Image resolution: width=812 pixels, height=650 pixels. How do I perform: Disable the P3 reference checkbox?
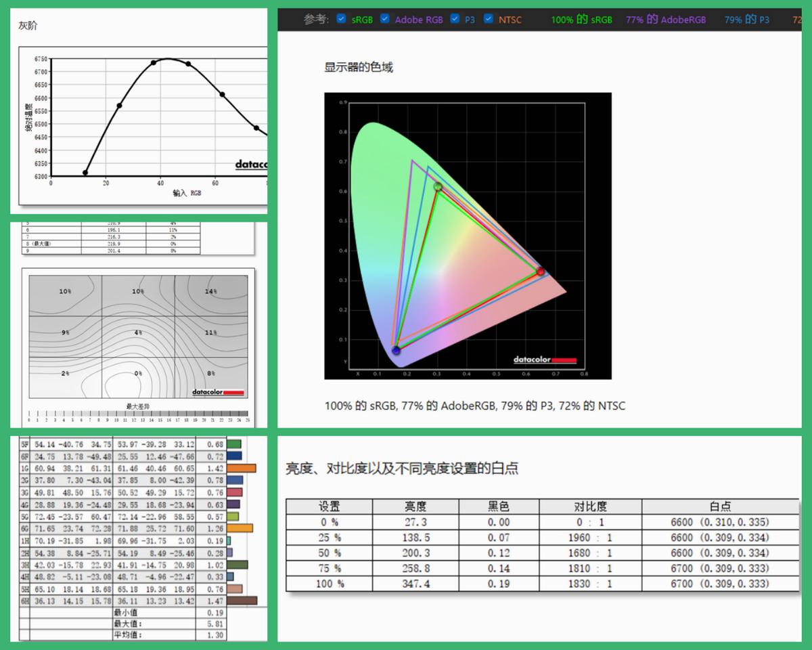(x=455, y=20)
